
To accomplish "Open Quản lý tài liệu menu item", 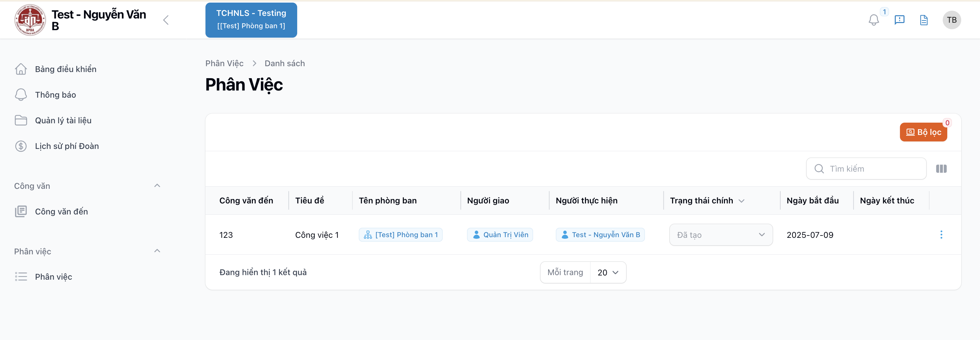I will [x=63, y=121].
